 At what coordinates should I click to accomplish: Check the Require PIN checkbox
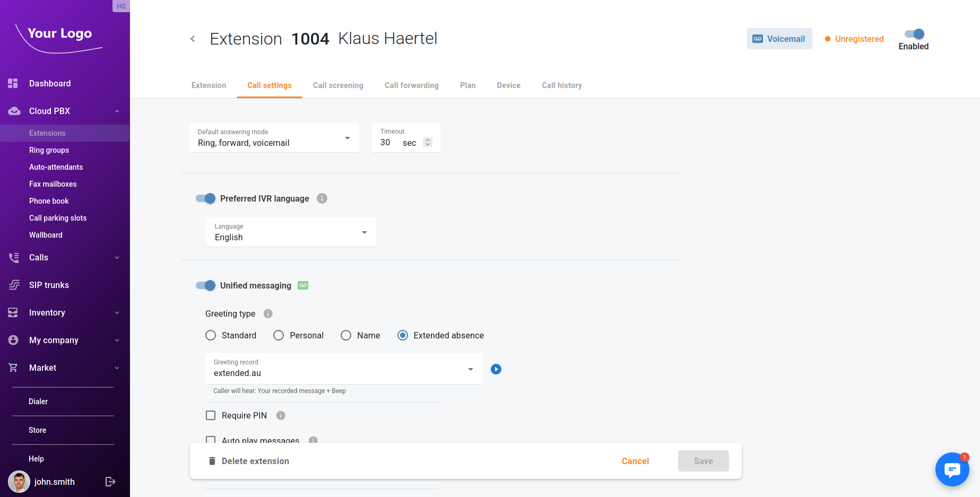pos(211,415)
